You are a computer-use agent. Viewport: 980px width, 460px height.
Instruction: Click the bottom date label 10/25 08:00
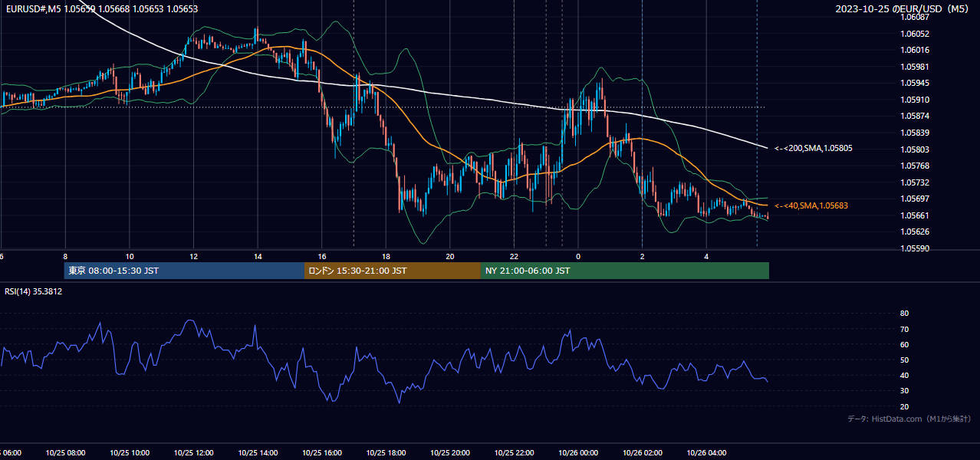[x=65, y=453]
